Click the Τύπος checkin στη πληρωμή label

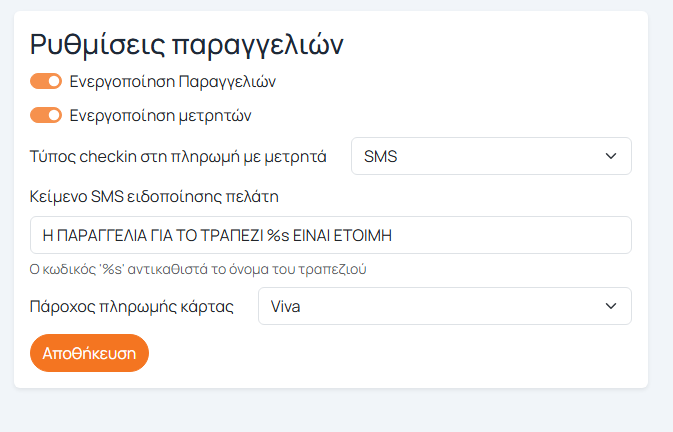pos(179,156)
